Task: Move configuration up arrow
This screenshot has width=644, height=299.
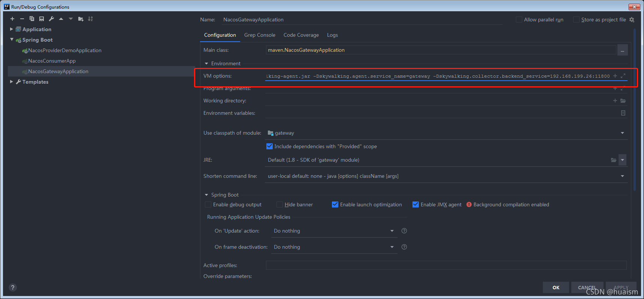Action: click(61, 19)
